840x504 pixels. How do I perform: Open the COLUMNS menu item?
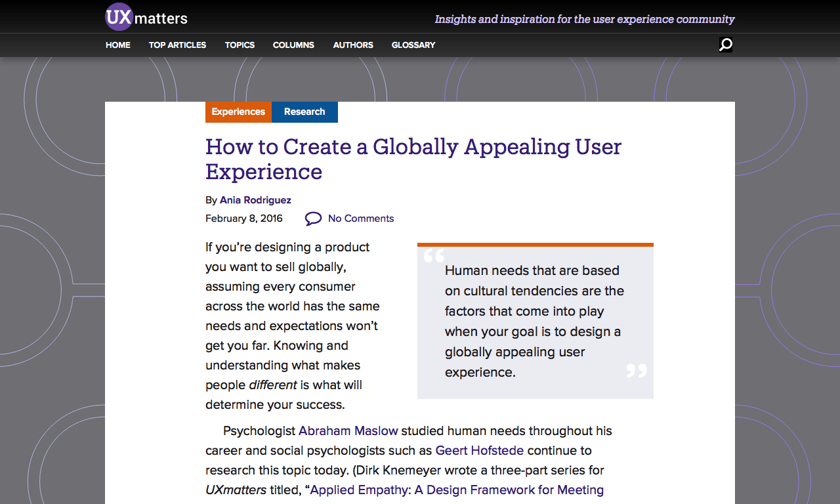[293, 45]
